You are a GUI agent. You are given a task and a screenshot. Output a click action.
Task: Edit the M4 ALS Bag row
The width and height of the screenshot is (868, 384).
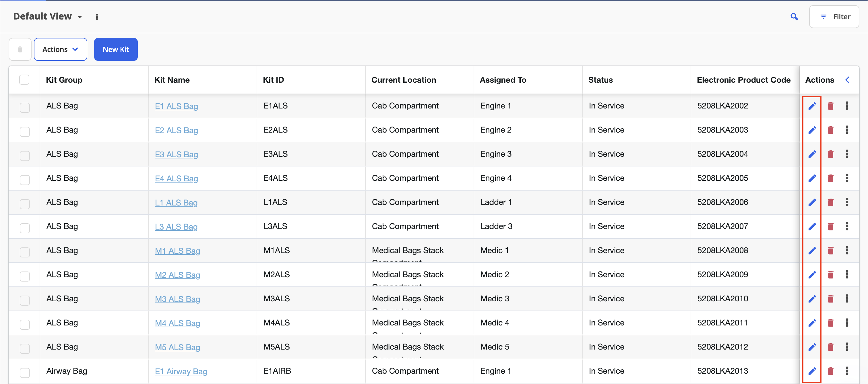click(x=812, y=323)
